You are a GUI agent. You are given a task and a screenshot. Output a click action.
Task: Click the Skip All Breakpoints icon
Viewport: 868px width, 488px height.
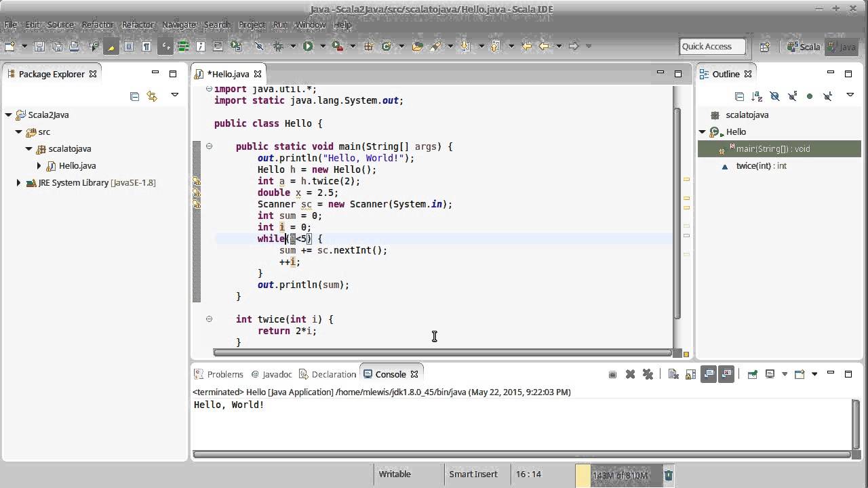point(259,46)
